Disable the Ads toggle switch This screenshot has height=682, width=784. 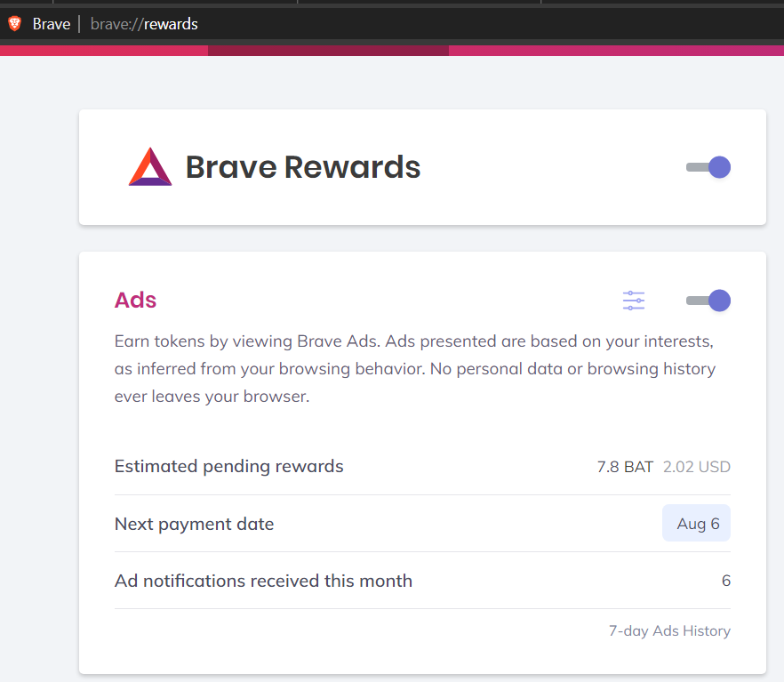[708, 301]
